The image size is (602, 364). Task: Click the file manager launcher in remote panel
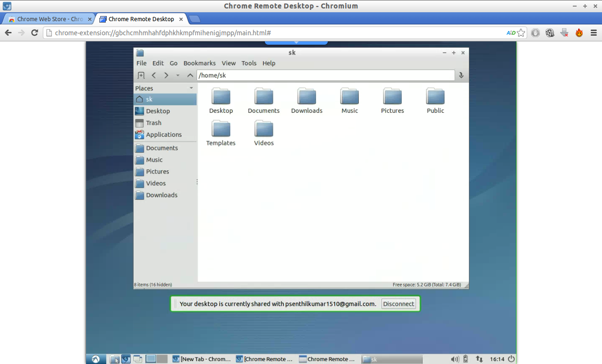tap(114, 359)
